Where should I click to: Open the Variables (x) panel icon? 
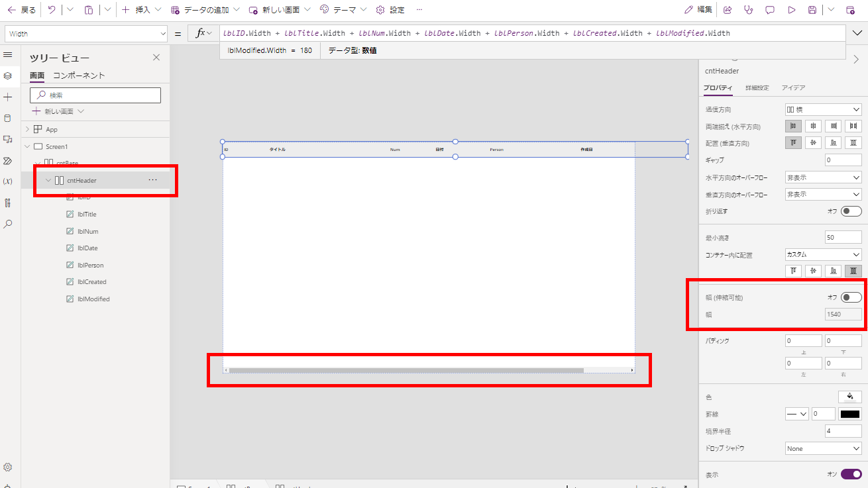coord(9,180)
